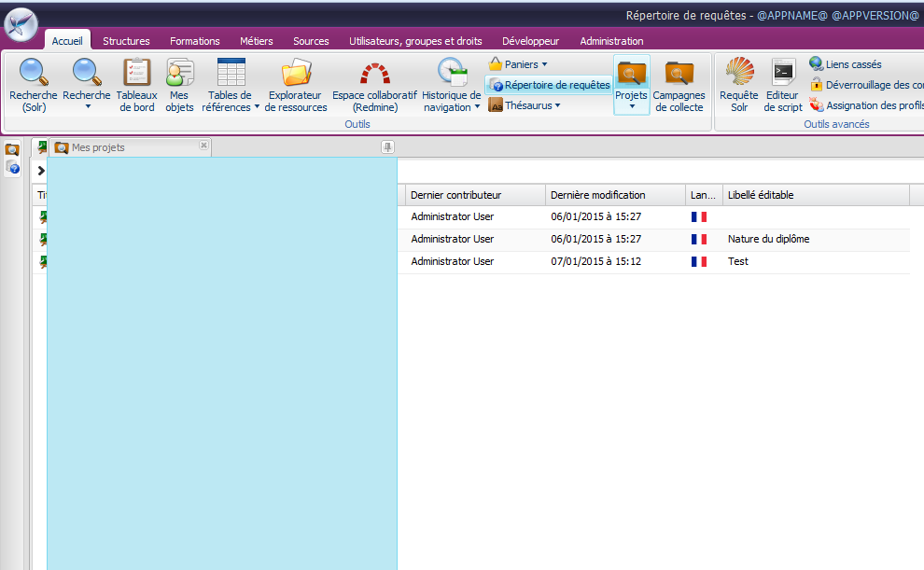Open the Tableaux de bord dashboard
924x570 pixels.
coord(137,84)
